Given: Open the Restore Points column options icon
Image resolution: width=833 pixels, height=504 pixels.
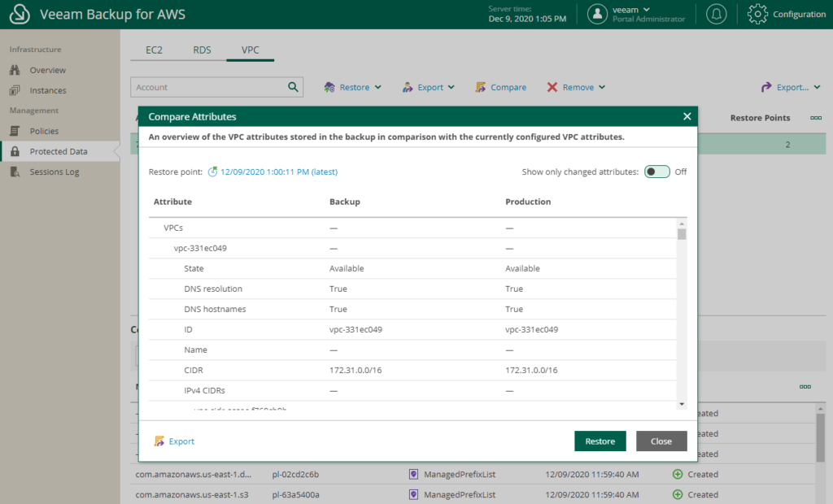Looking at the screenshot, I should (x=816, y=118).
